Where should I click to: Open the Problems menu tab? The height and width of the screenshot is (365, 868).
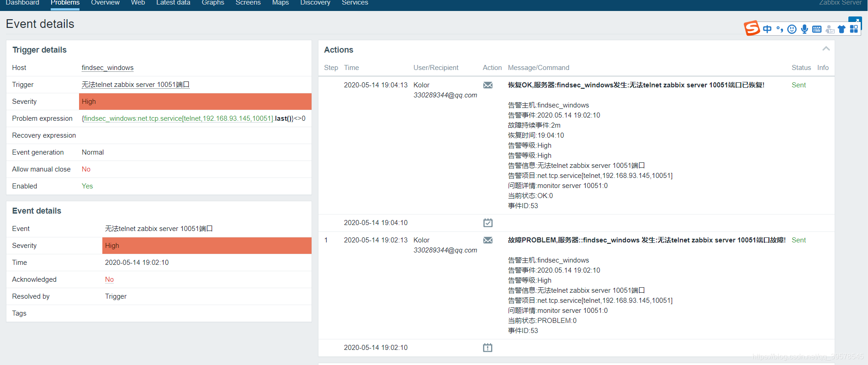point(65,3)
